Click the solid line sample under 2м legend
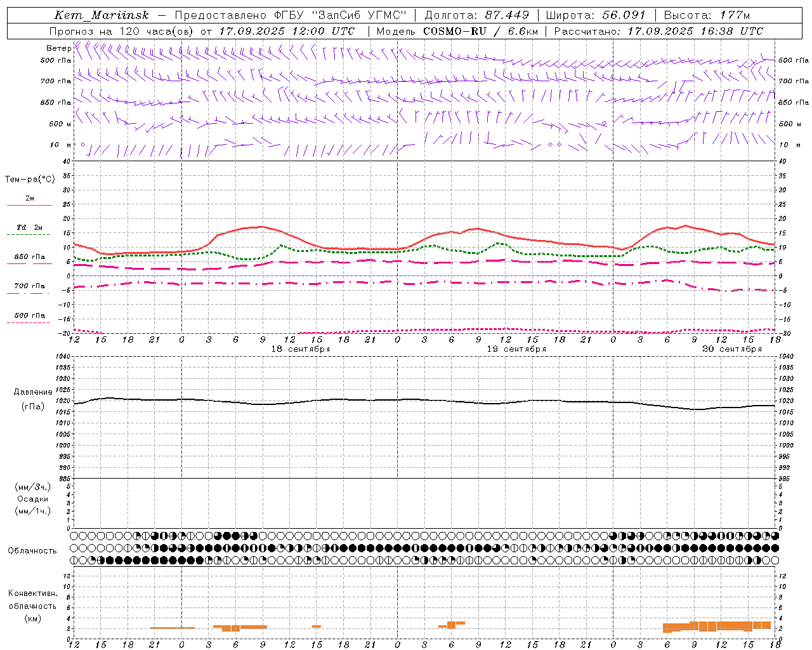 29,206
